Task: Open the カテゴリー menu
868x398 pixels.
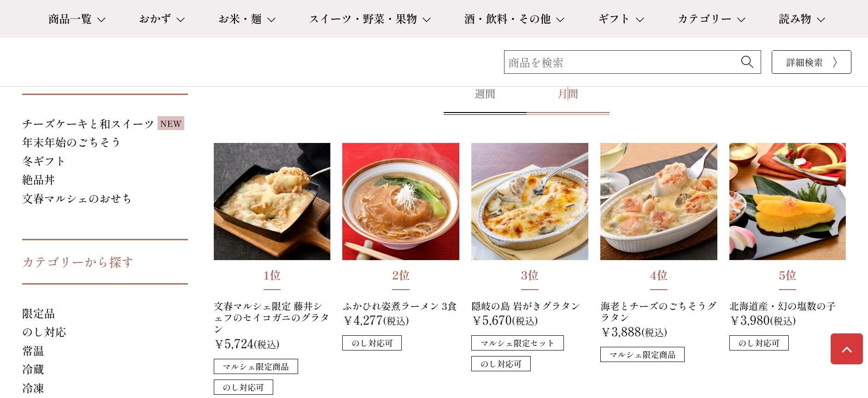Action: [x=711, y=19]
